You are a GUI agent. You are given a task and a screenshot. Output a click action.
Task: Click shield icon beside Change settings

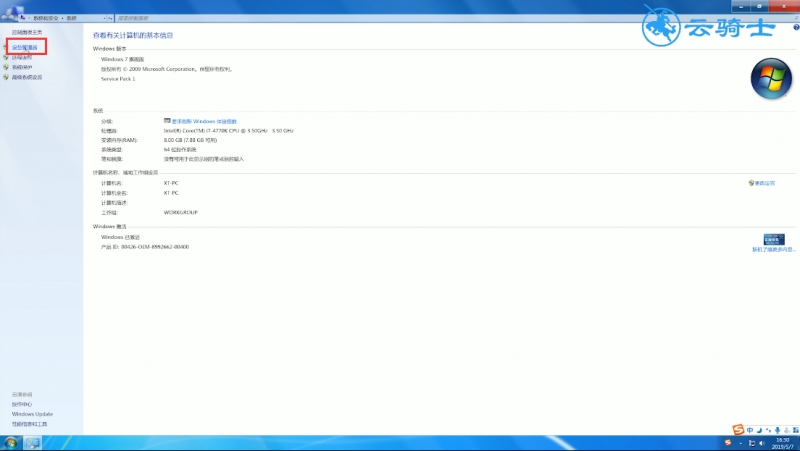point(751,183)
